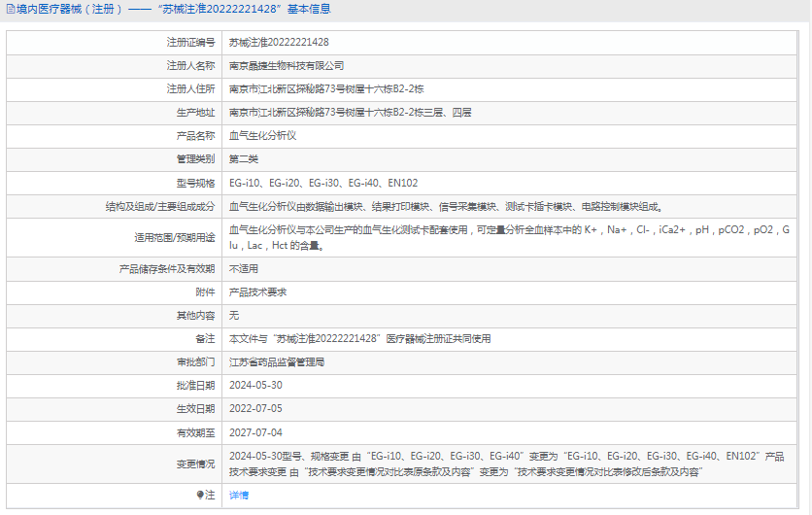Image resolution: width=812 pixels, height=515 pixels.
Task: Select approval date 2024-05-30
Action: (x=255, y=386)
